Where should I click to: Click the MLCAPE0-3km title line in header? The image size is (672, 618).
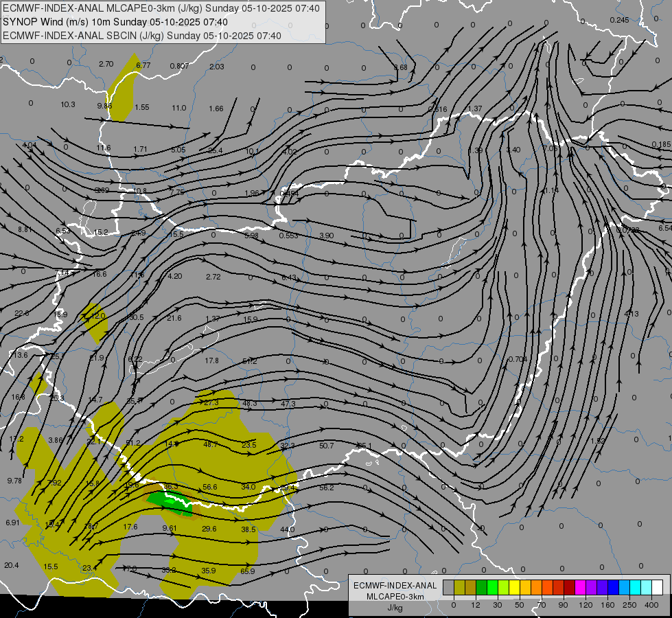tap(161, 8)
